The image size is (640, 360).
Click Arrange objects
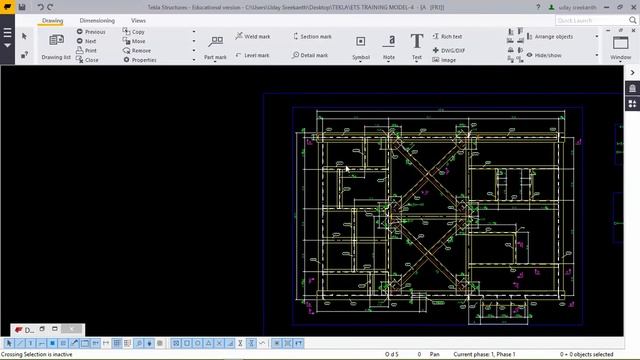[550, 36]
